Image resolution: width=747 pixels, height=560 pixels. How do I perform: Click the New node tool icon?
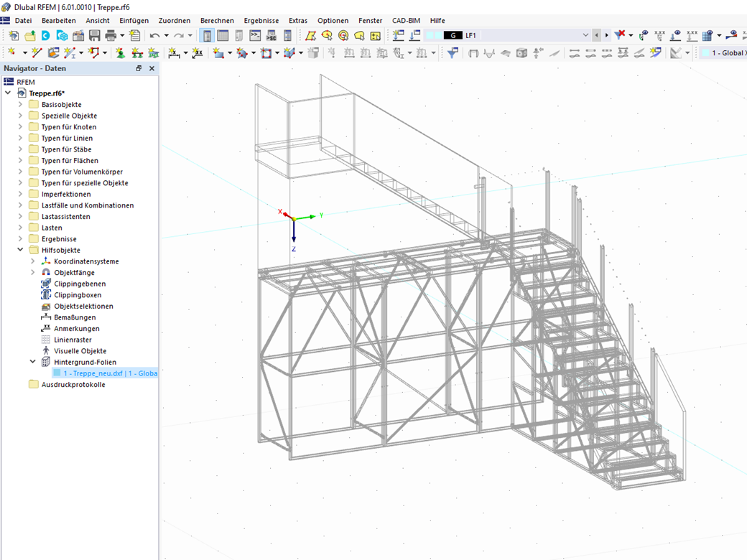pos(12,53)
